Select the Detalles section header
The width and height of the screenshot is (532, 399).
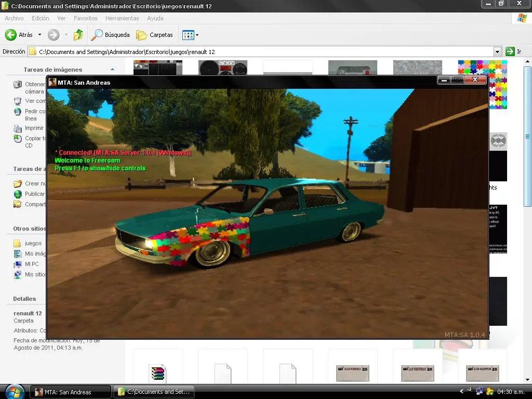pos(24,299)
